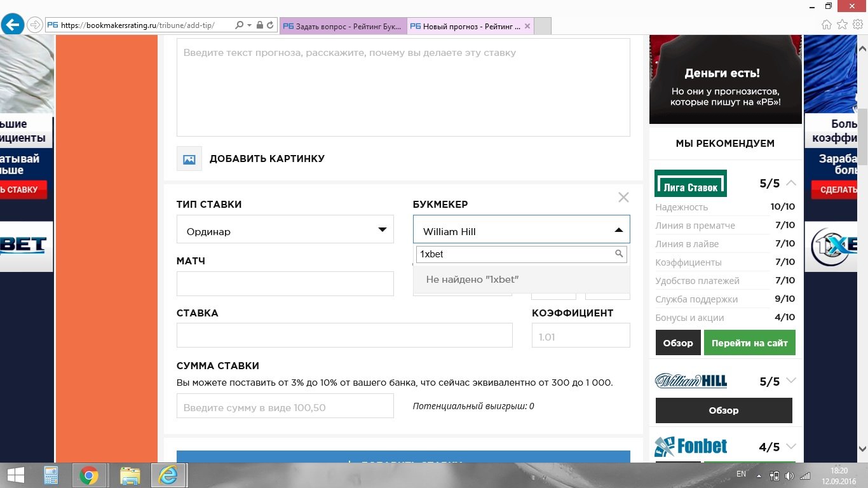Open the browser settings gear icon
The image size is (868, 488).
857,25
